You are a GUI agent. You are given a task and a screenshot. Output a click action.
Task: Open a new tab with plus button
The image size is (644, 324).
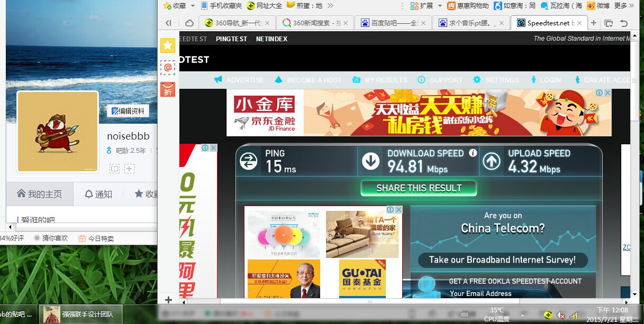coord(593,23)
